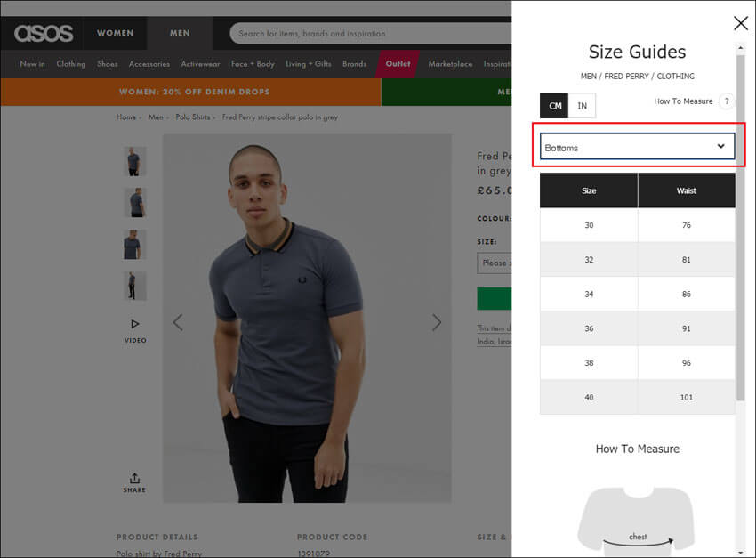
Task: Open the Activewear menu
Action: (200, 64)
